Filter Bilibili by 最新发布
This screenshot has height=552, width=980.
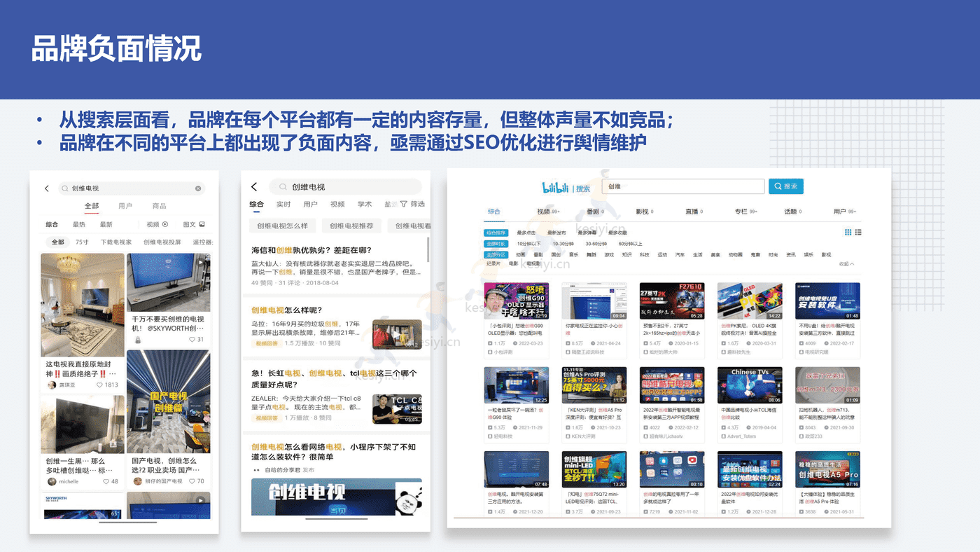[556, 233]
